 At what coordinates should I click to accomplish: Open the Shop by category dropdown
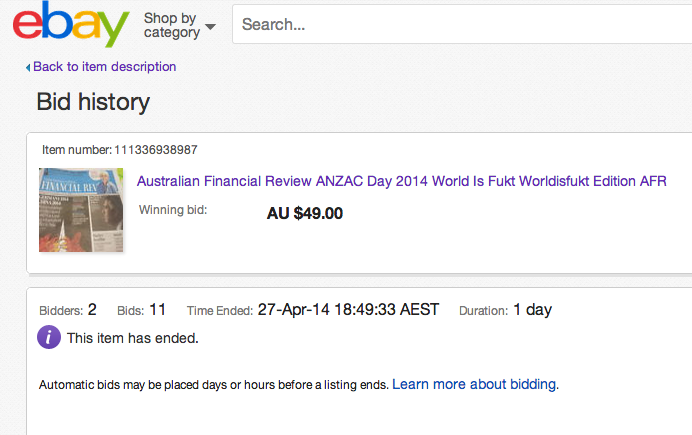(x=179, y=25)
